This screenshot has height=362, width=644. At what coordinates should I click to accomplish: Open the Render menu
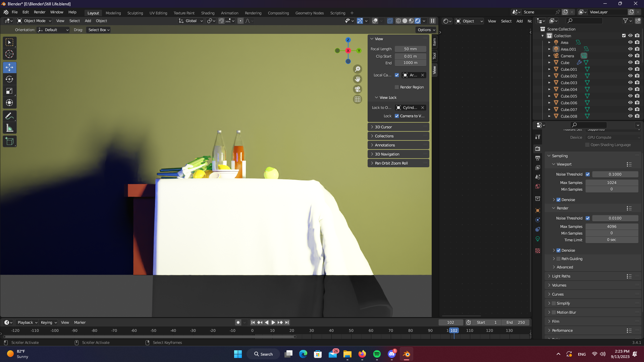[x=40, y=12]
